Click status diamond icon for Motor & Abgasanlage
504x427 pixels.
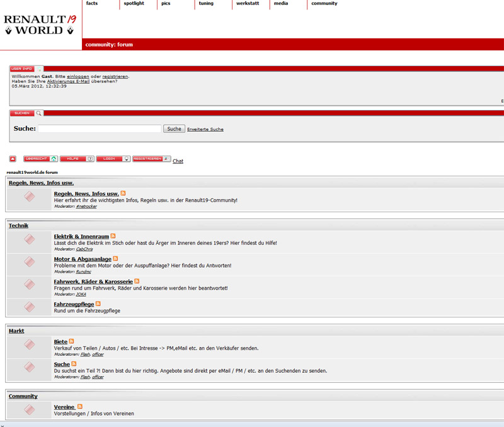pos(29,261)
